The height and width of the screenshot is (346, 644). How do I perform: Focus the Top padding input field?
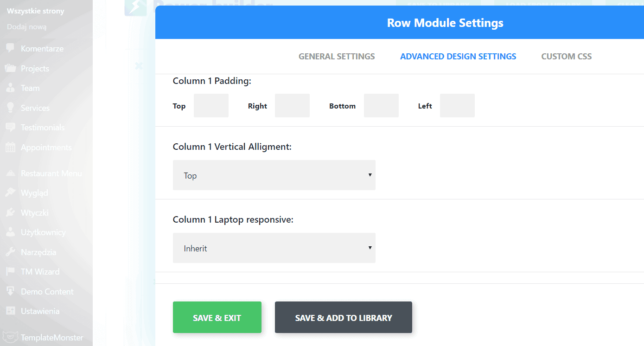(211, 106)
